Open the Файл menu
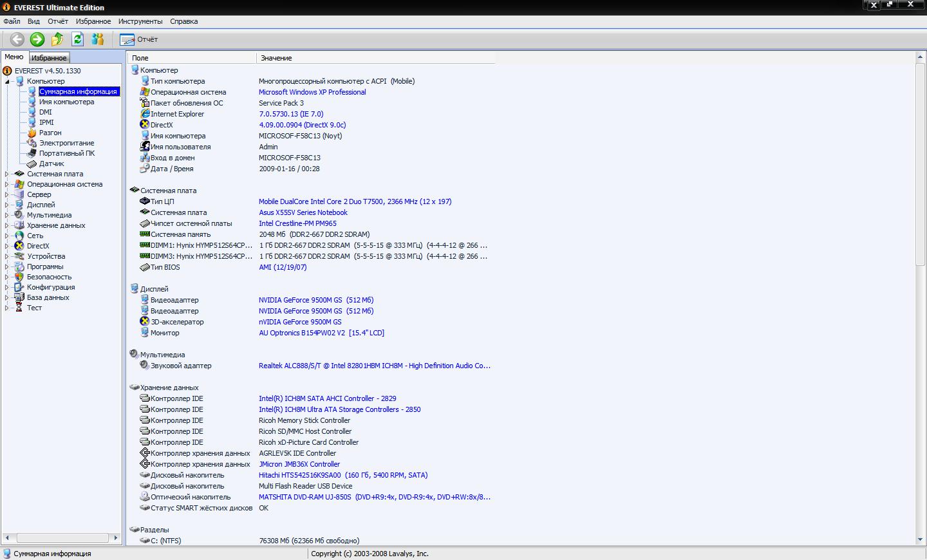927x560 pixels. 12,21
